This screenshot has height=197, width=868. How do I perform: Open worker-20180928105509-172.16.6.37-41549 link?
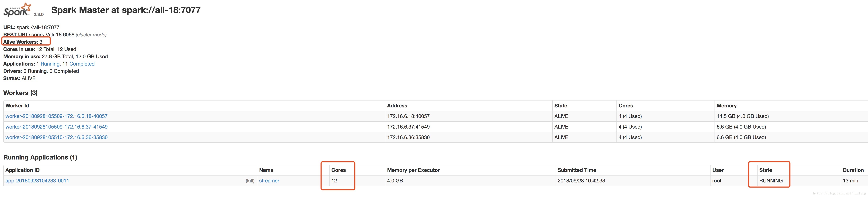56,127
